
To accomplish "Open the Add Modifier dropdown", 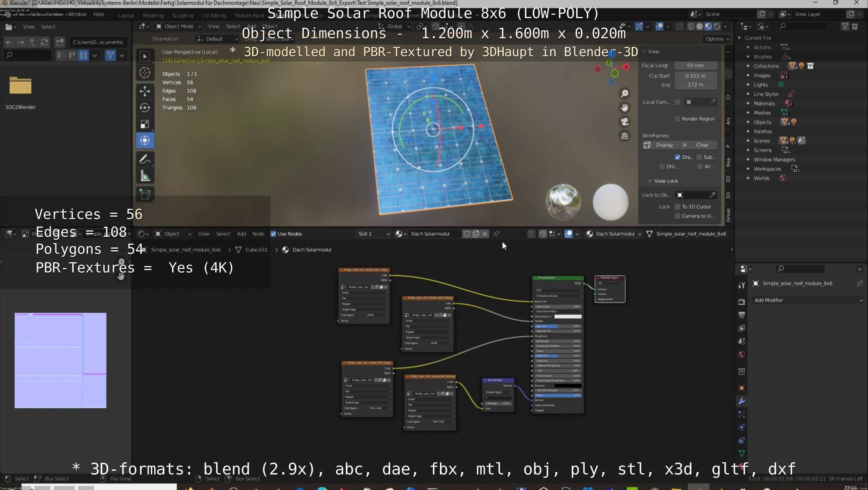I will click(807, 300).
